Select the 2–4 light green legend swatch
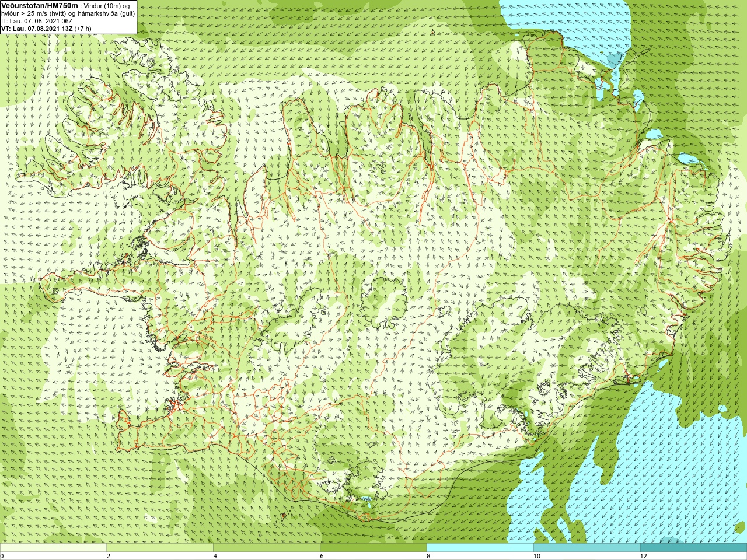The image size is (747, 560). pos(160,548)
